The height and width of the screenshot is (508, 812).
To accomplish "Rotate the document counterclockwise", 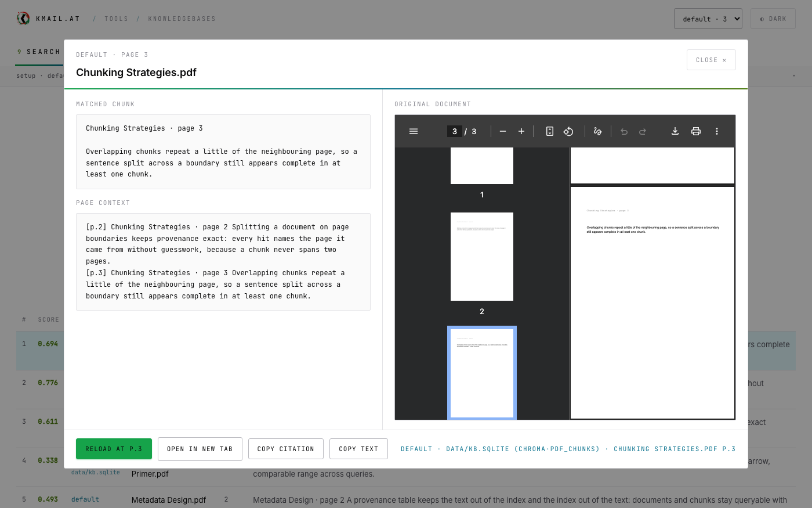I will (568, 131).
